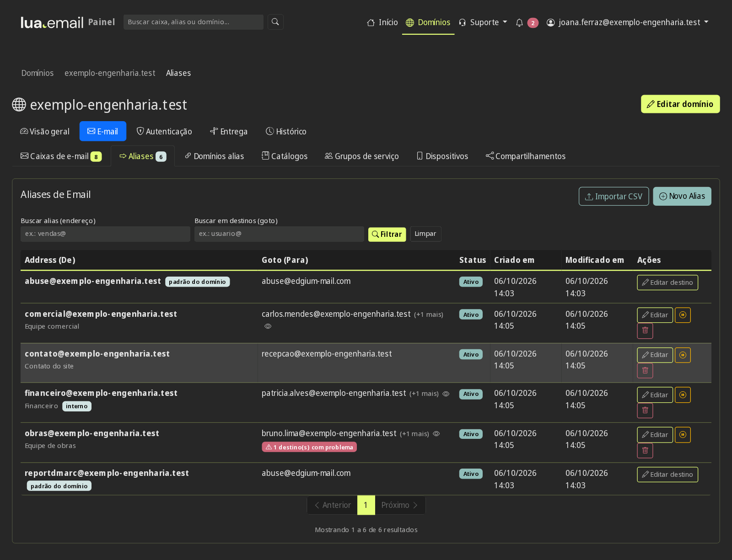The image size is (732, 560).
Task: Click the lua.email logo
Action: (x=52, y=22)
